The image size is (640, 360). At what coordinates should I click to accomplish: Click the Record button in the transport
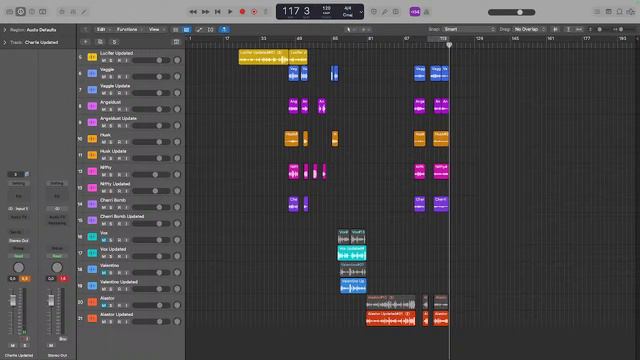242,12
